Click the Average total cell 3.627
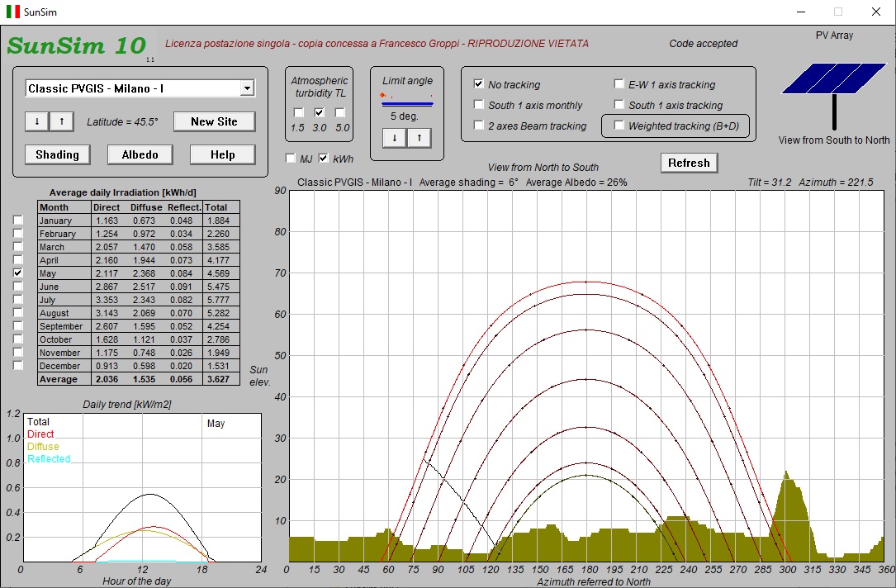The width and height of the screenshot is (896, 588). [218, 379]
